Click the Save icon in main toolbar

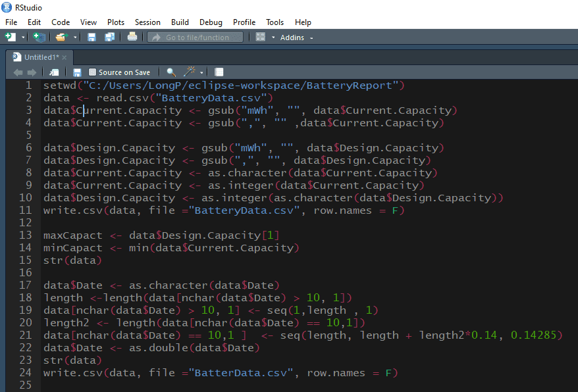(x=92, y=37)
